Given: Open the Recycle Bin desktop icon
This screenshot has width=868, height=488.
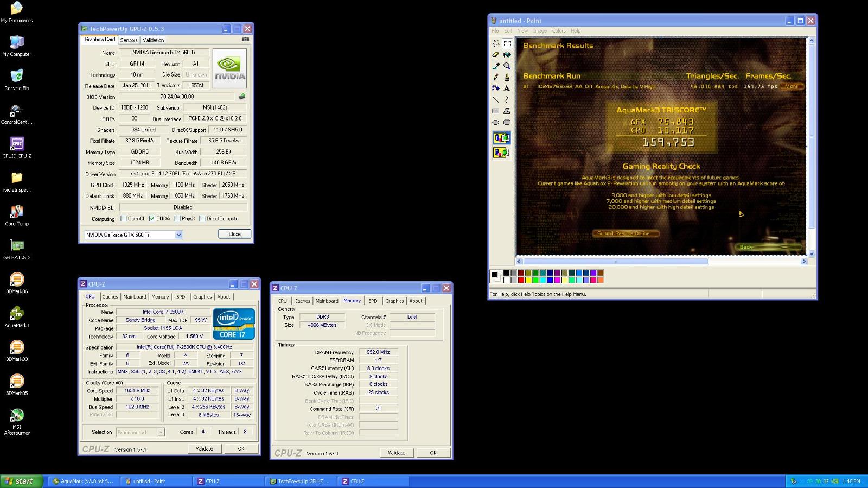Looking at the screenshot, I should click(x=17, y=79).
